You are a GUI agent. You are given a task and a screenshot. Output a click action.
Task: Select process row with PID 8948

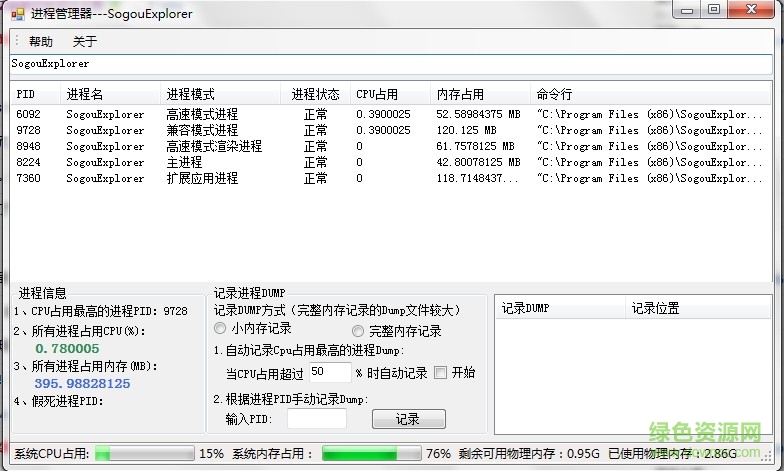390,146
